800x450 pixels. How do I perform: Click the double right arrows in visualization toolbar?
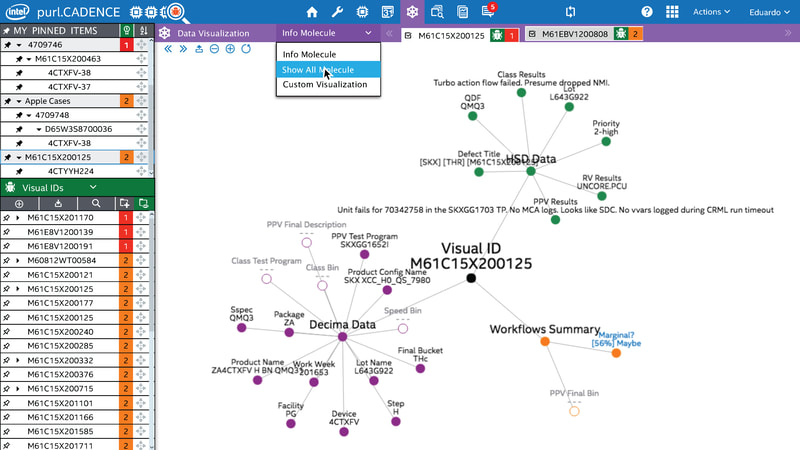tap(183, 49)
